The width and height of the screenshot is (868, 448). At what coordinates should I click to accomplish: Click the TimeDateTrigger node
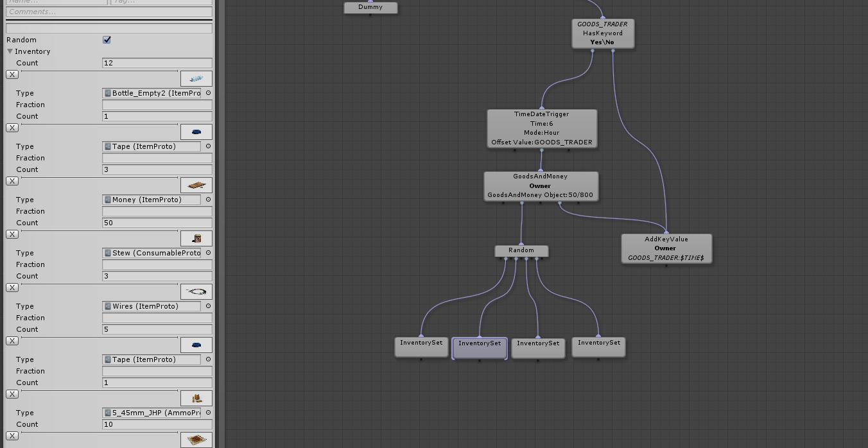tap(542, 128)
